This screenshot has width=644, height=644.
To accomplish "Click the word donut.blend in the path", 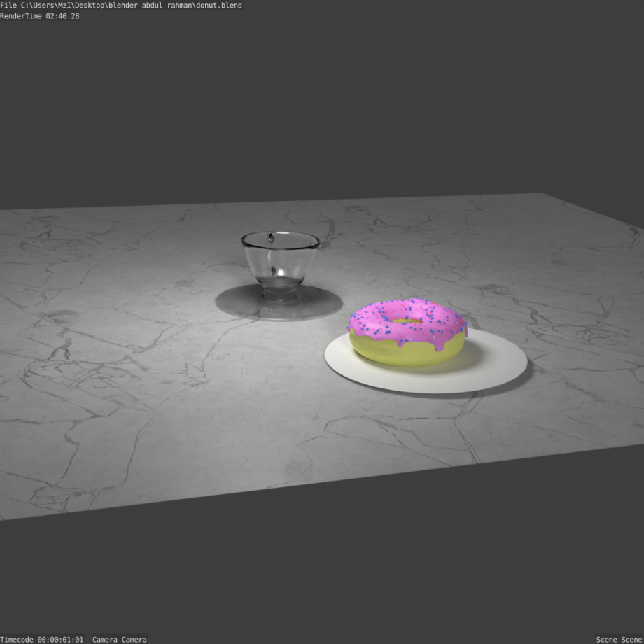I will click(220, 5).
